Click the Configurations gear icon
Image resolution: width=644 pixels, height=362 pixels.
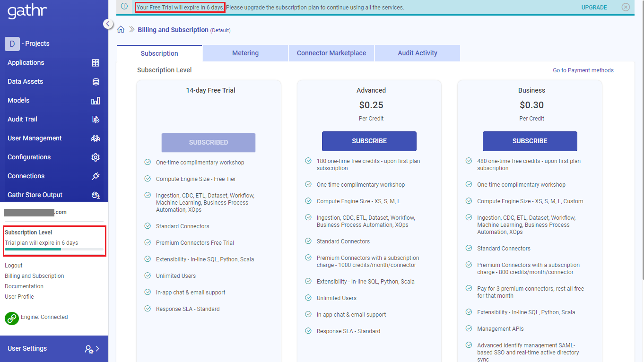pyautogui.click(x=96, y=157)
